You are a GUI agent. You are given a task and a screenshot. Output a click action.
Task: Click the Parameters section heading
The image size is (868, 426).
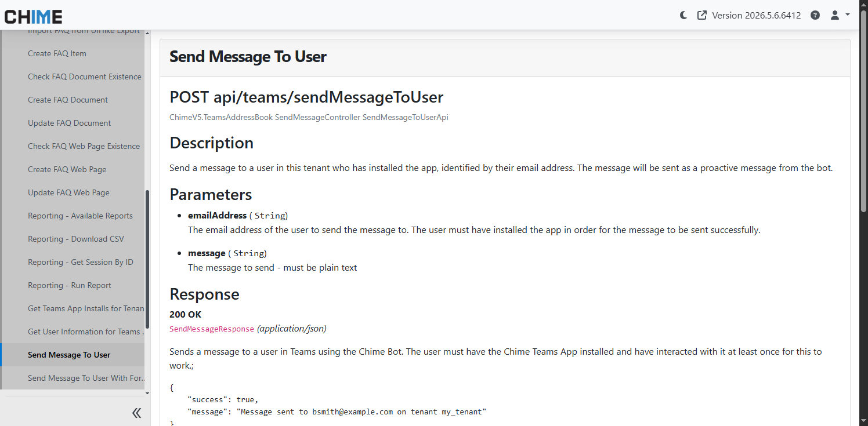pyautogui.click(x=211, y=194)
